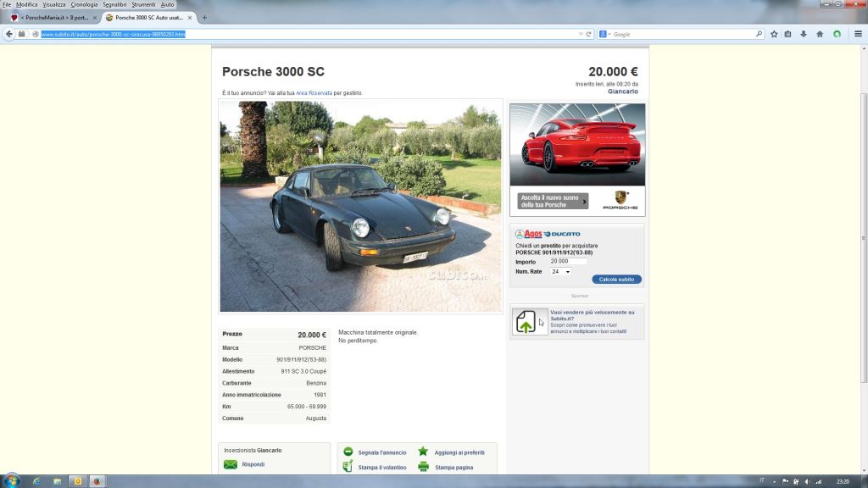The image size is (868, 488).
Task: Close the PorscheMania.it tab
Action: coord(95,18)
